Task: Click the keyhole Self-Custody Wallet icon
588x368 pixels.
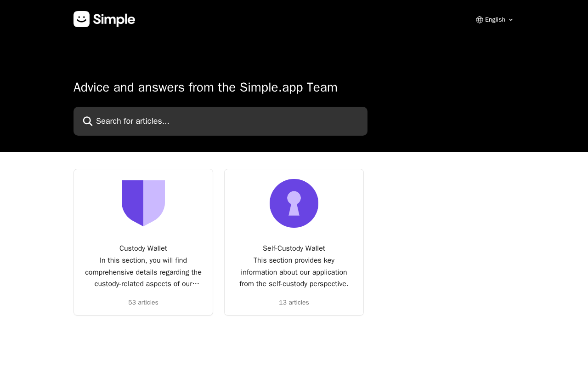Action: tap(294, 203)
